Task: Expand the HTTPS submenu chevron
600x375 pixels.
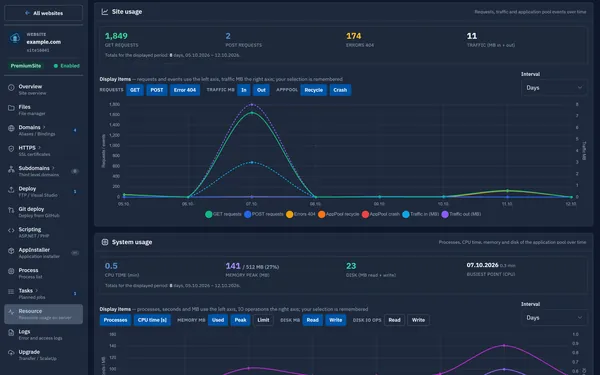Action: [x=39, y=147]
